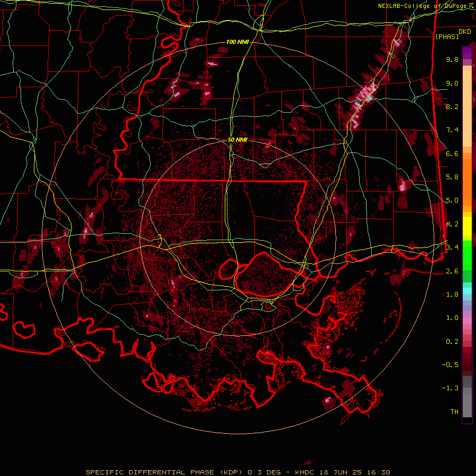Viewport: 476px width, 476px height.
Task: Click the "SPECIFIC DIFFERENTIAL PHASE (KDP)" caption text
Action: point(164,472)
